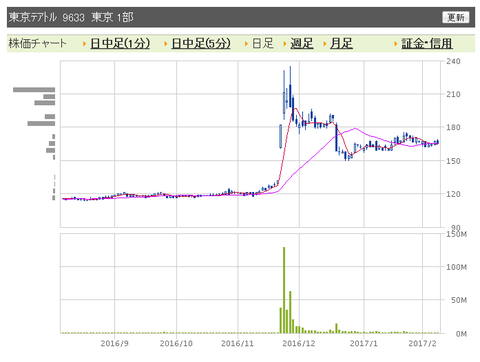The width and height of the screenshot is (480, 362).
Task: Click the tallest green volume bar
Action: [x=284, y=290]
